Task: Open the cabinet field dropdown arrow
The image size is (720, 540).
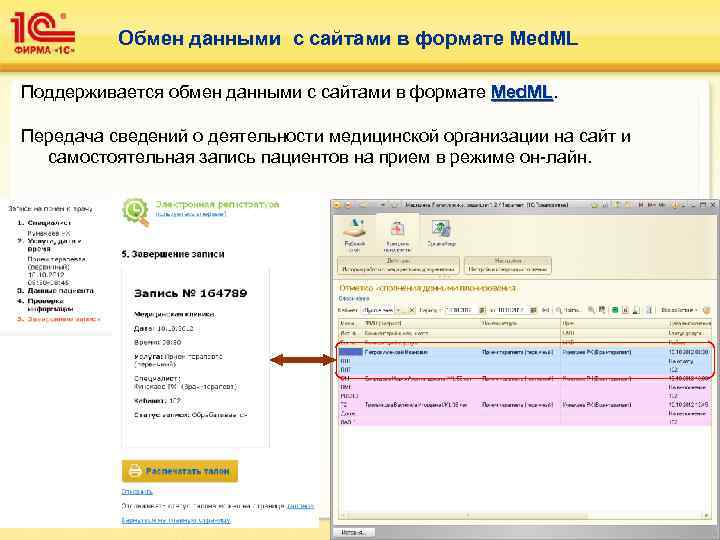Action: point(399,310)
